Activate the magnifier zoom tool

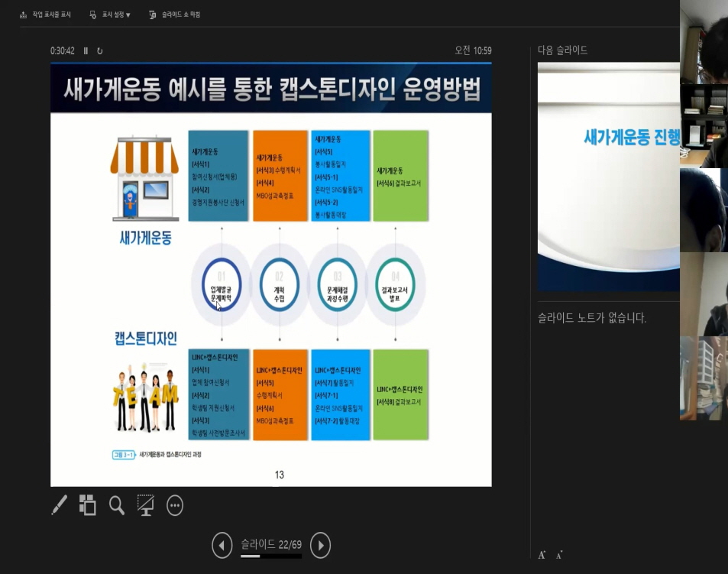point(116,505)
